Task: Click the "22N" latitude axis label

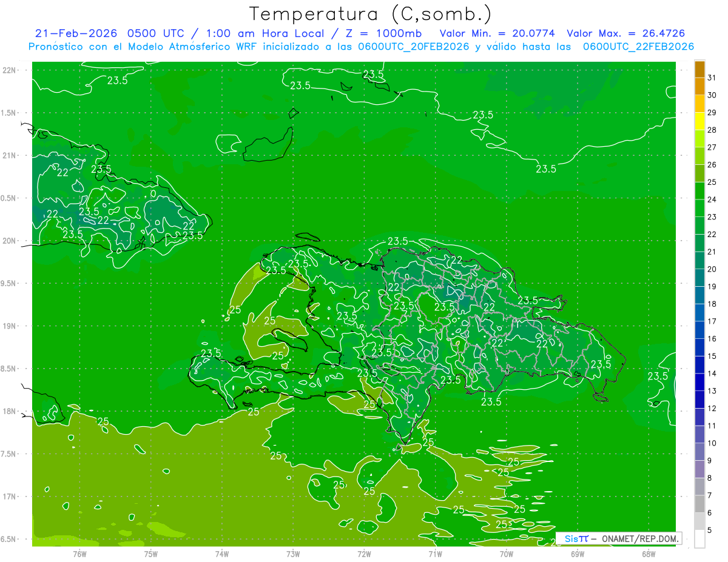Action: click(8, 70)
